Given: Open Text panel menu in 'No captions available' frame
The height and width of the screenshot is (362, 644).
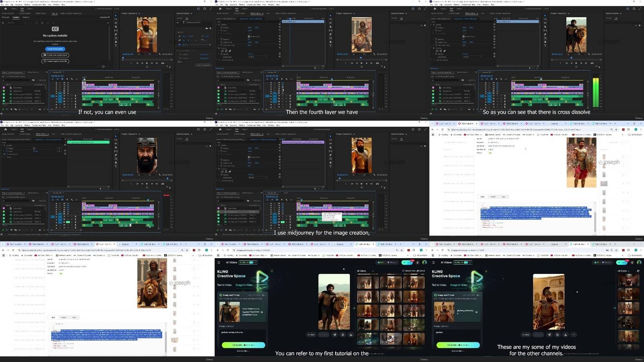Looking at the screenshot, I should pos(57,13).
